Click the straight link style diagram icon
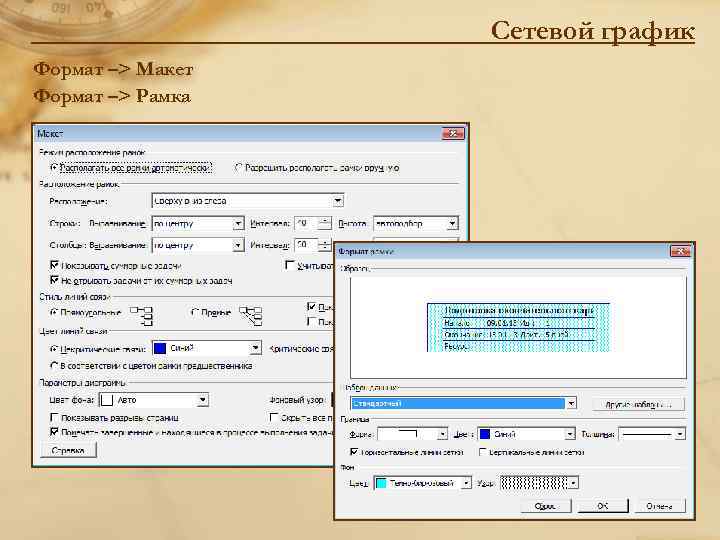Viewport: 720px width, 540px height. pos(251,316)
